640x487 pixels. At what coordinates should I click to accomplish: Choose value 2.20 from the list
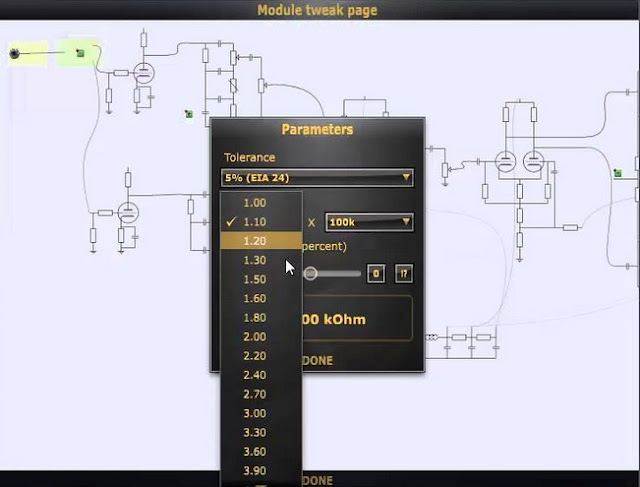coord(261,356)
